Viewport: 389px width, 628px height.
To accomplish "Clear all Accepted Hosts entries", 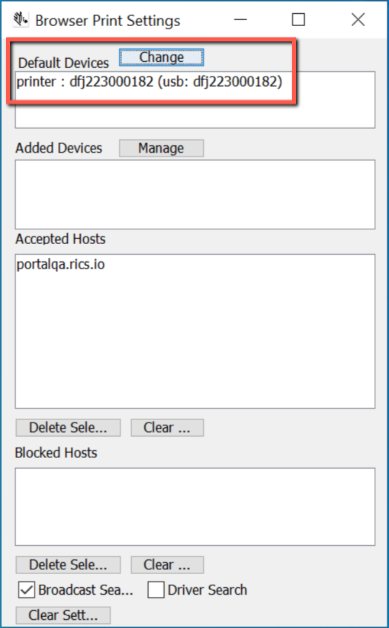I will tap(167, 428).
